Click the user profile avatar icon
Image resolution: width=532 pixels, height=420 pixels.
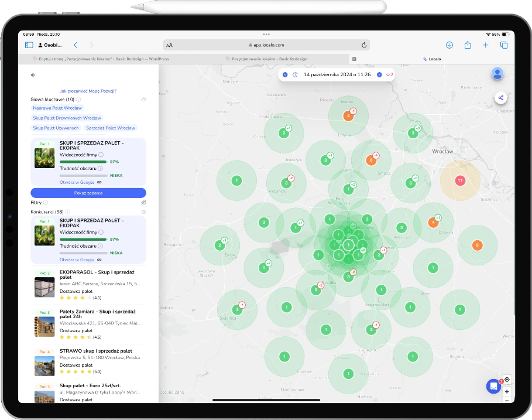point(497,73)
